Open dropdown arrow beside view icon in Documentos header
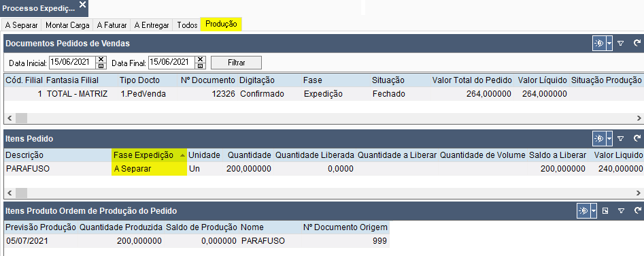 pyautogui.click(x=609, y=43)
